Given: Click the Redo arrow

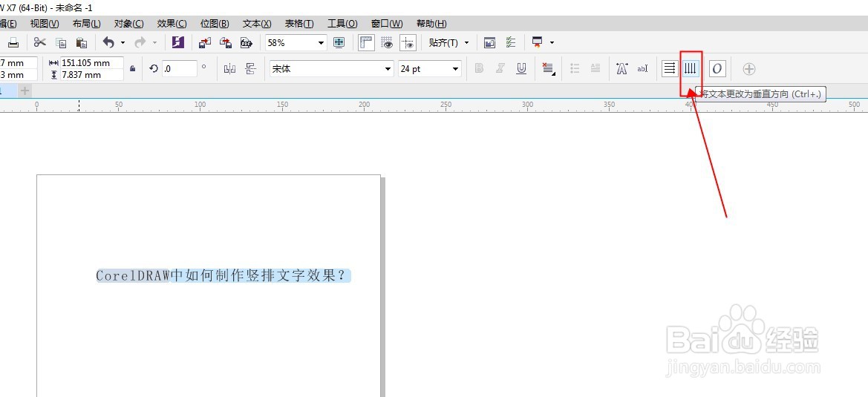Looking at the screenshot, I should pyautogui.click(x=140, y=42).
